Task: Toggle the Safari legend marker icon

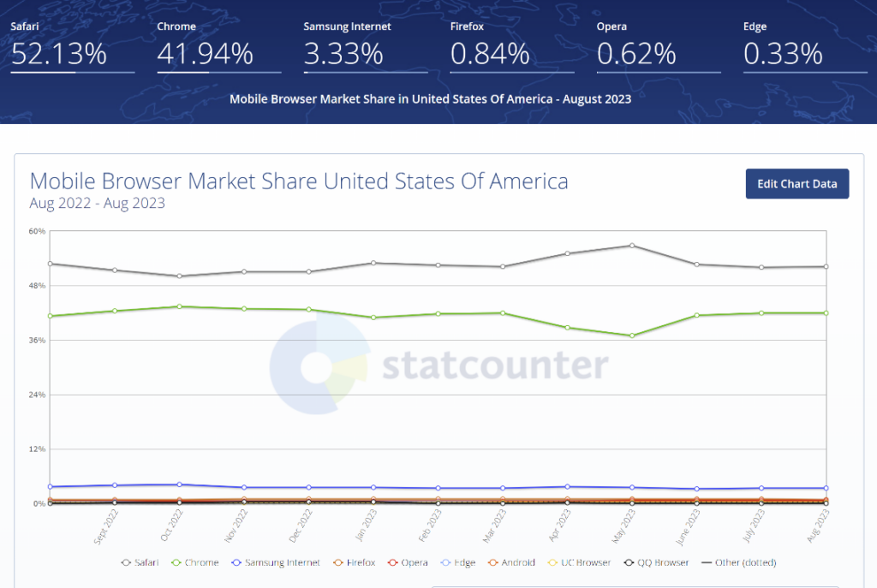Action: pos(127,562)
